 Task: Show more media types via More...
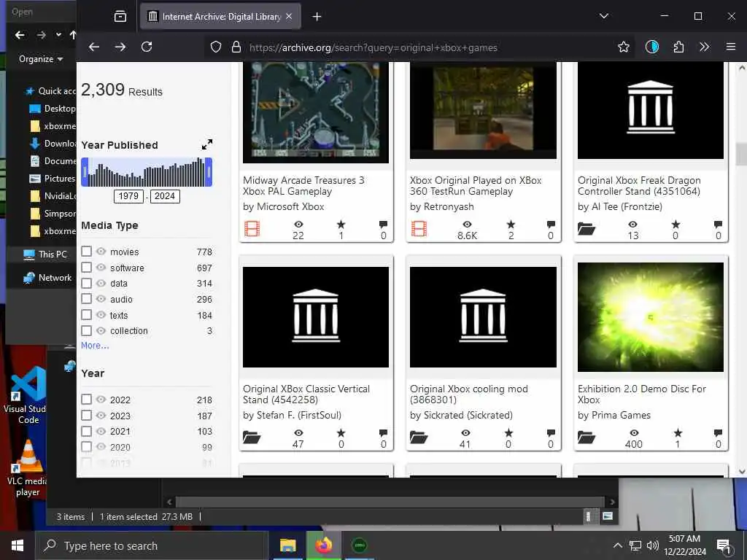tap(95, 345)
